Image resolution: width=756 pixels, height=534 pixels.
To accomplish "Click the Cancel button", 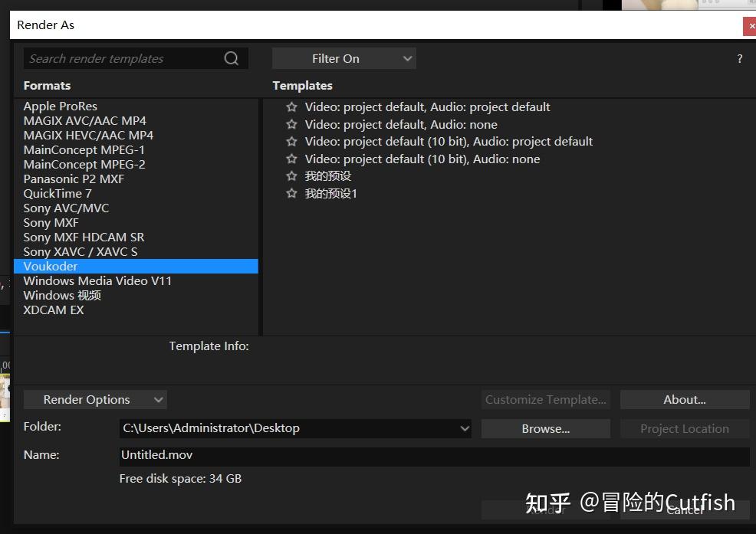I will point(684,509).
